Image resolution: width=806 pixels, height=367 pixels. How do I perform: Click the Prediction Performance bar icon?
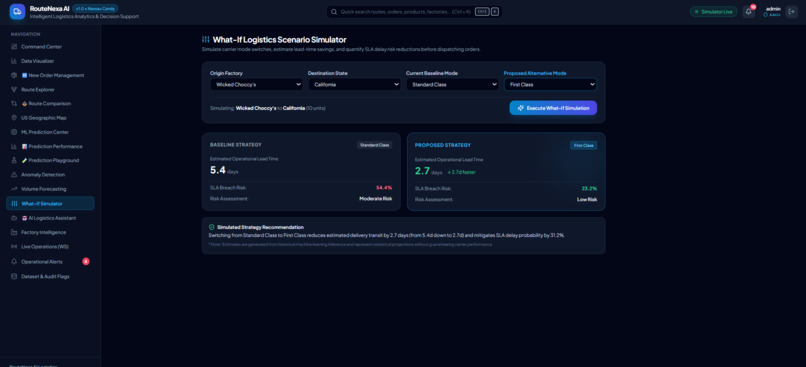14,146
